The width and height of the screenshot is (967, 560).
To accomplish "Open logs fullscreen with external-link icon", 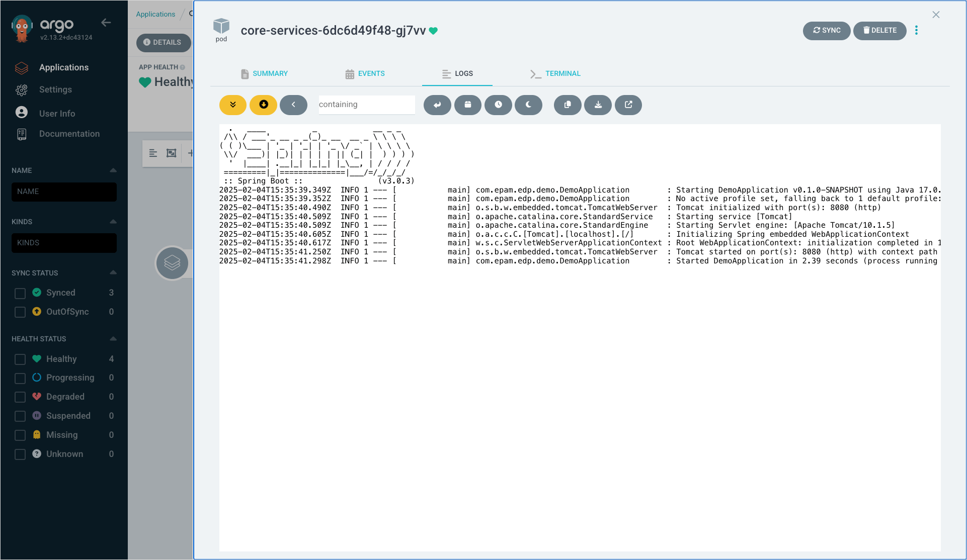I will [628, 105].
